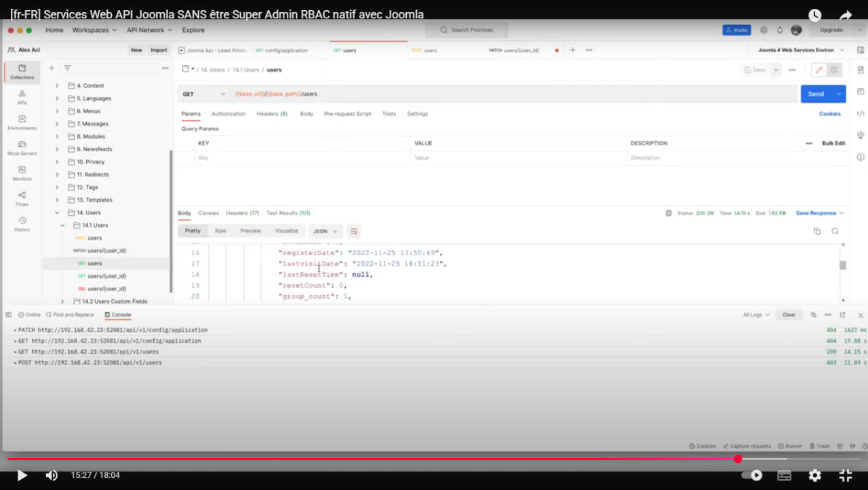The width and height of the screenshot is (868, 490).
Task: Open Mock Servers in sidebar
Action: (x=22, y=148)
